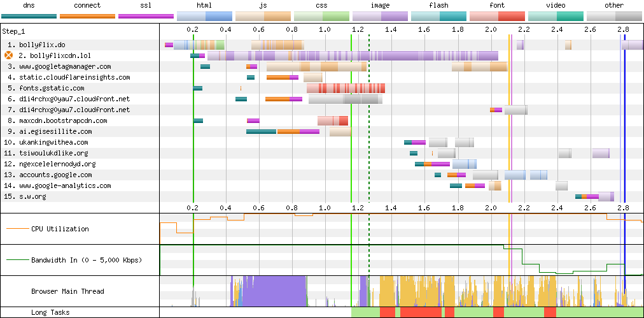Viewport: 644px width, 318px height.
Task: Click the video legend color swatch
Action: [556, 16]
